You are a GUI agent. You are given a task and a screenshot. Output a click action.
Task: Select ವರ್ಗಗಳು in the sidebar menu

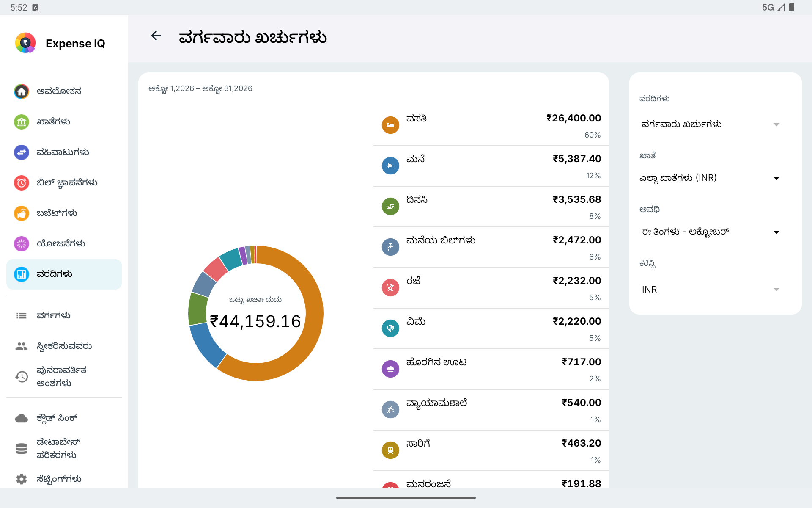64,316
